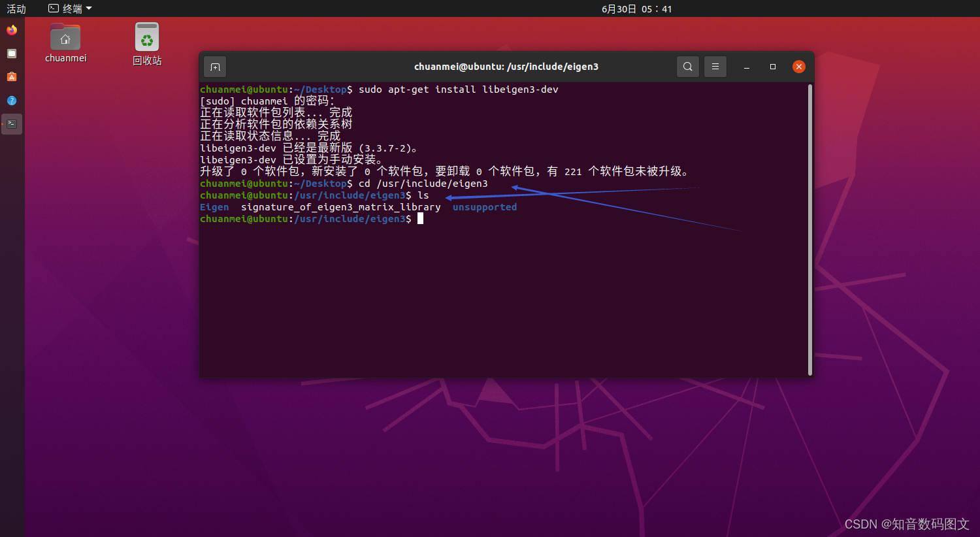Open search in the terminal title bar
Screen dimensions: 980x537
coord(687,66)
